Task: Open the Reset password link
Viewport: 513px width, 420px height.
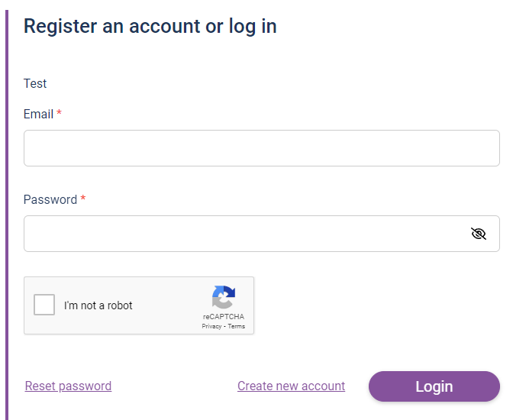Action: (x=68, y=386)
